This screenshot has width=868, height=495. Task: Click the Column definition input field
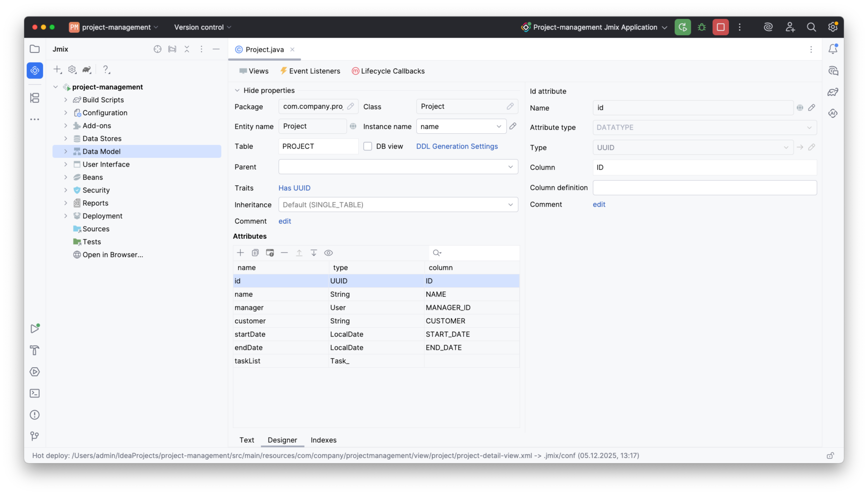click(x=704, y=188)
